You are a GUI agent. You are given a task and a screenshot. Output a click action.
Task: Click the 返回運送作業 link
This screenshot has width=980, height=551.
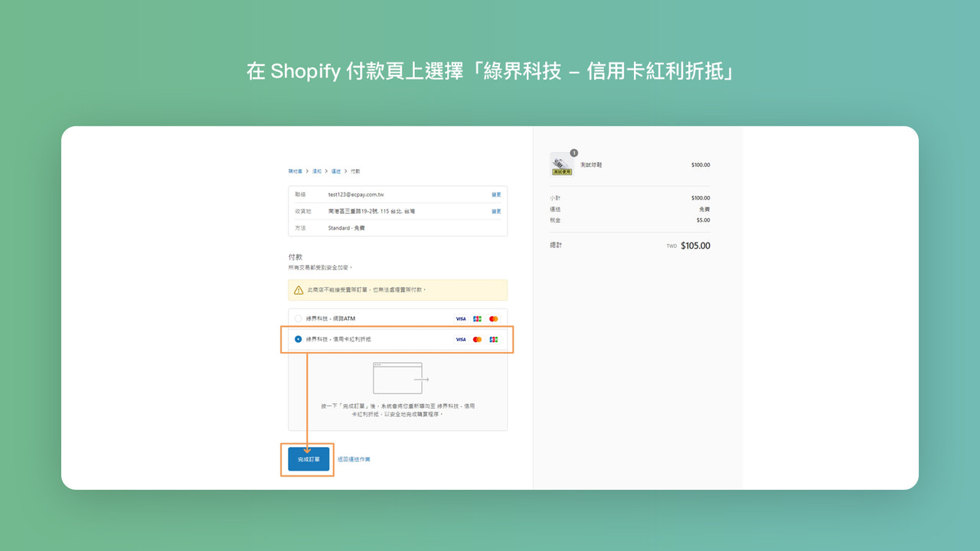click(354, 459)
